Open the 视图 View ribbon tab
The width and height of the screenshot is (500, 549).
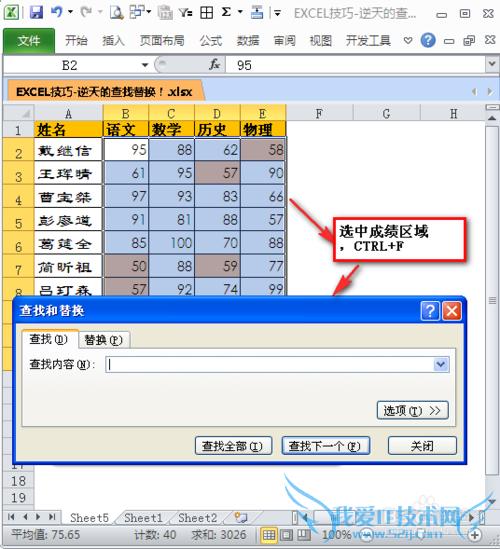pos(320,41)
